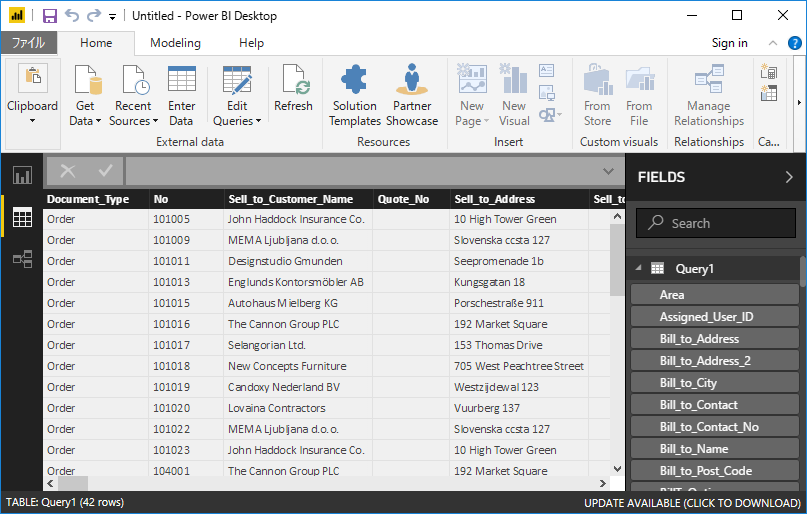Image resolution: width=807 pixels, height=514 pixels.
Task: Click the Enter Data table icon
Action: pyautogui.click(x=181, y=79)
